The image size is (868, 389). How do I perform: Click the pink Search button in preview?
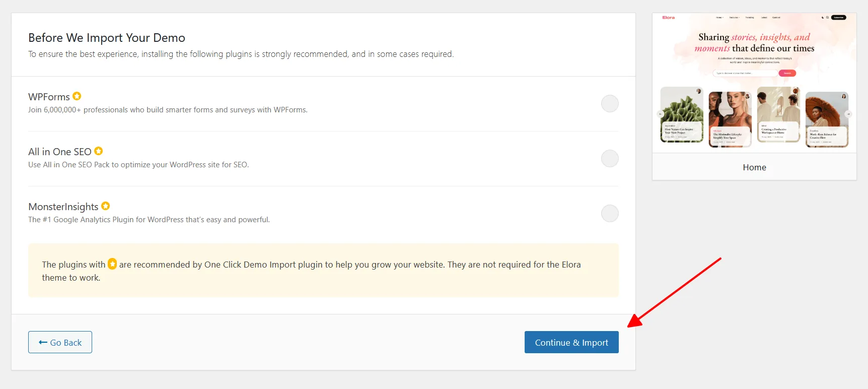pos(787,73)
